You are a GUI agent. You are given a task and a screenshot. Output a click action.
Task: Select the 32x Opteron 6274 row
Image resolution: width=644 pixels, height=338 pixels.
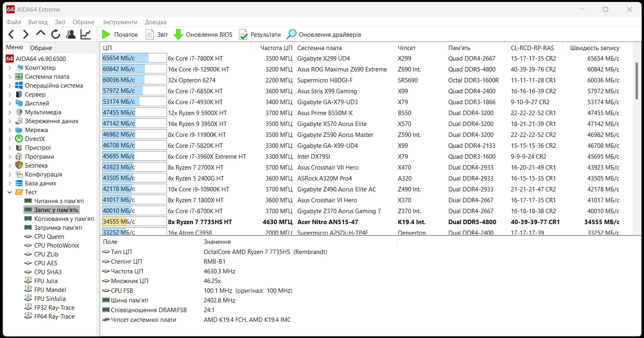pos(361,80)
